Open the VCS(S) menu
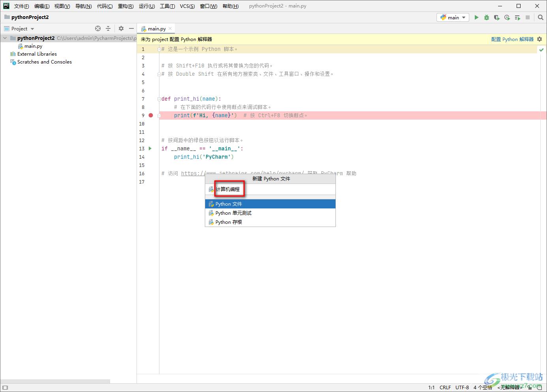The width and height of the screenshot is (547, 392). 187,6
